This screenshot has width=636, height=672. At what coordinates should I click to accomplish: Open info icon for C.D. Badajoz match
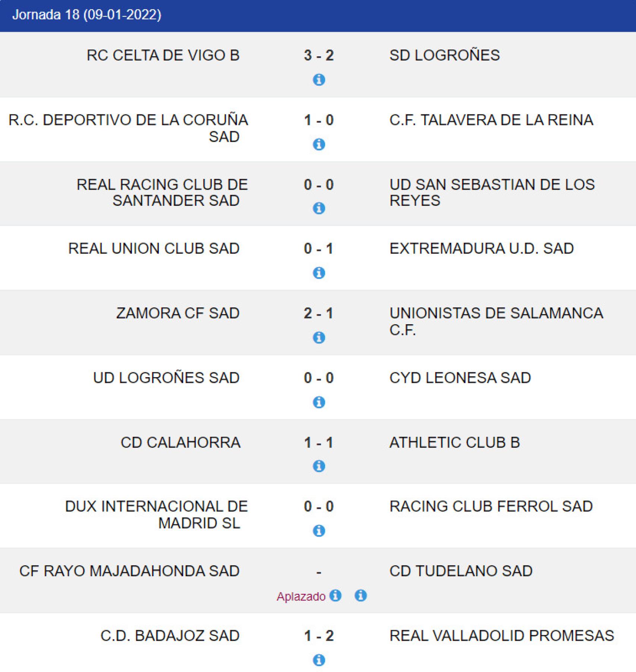coord(319,660)
